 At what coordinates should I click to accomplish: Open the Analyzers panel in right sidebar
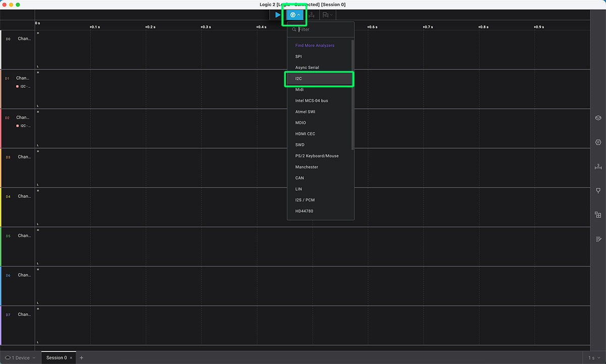coord(598,142)
